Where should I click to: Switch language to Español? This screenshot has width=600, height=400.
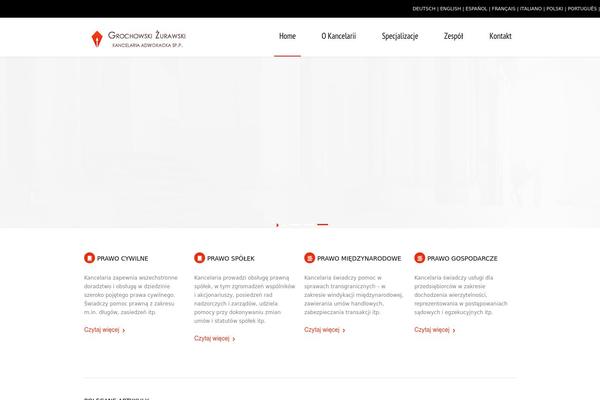(476, 8)
